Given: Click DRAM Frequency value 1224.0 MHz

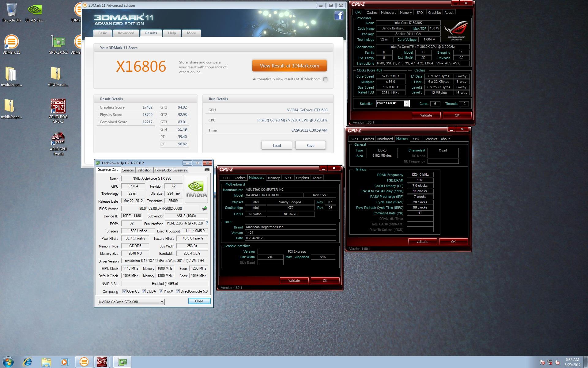Looking at the screenshot, I should [420, 174].
